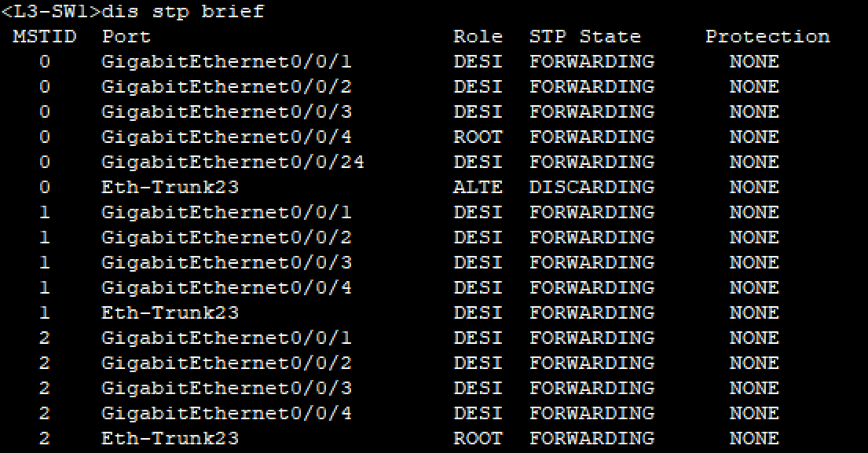Click GigabitEthernet0/0/1 in the MSTID 0 rows
Screen dimensions: 868x453
coord(226,62)
